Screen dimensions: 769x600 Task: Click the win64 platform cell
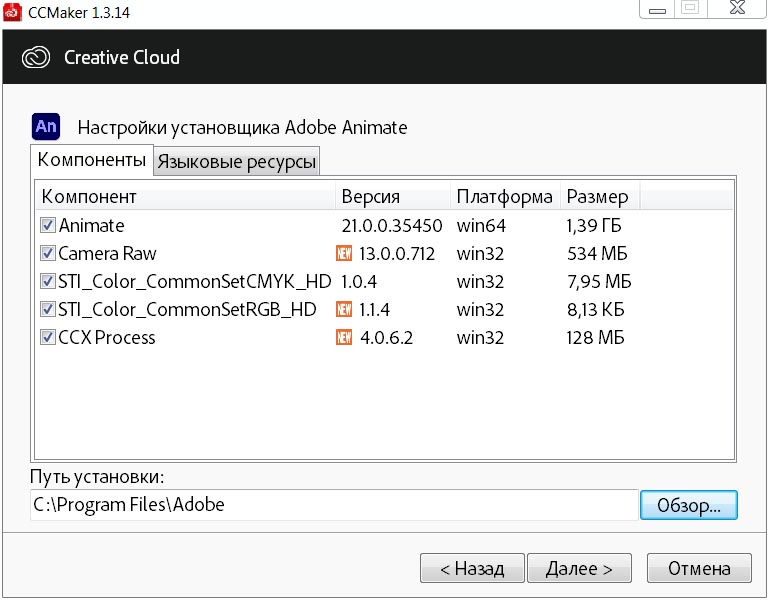pos(481,226)
